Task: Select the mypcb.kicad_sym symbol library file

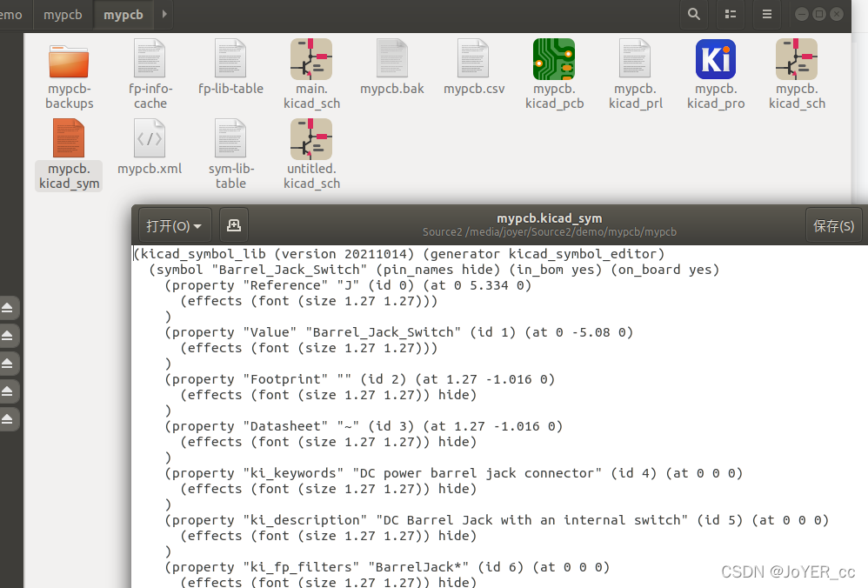Action: tap(69, 138)
